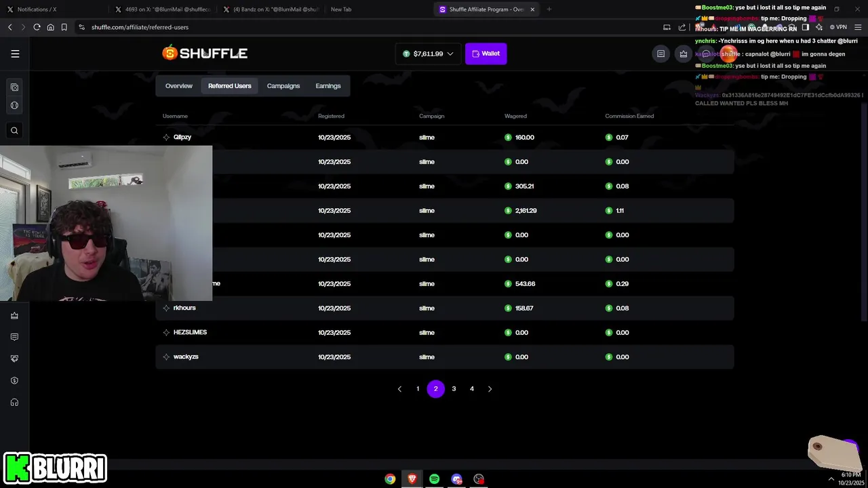Open a new browser tab with plus
Image resolution: width=868 pixels, height=488 pixels.
[x=549, y=9]
